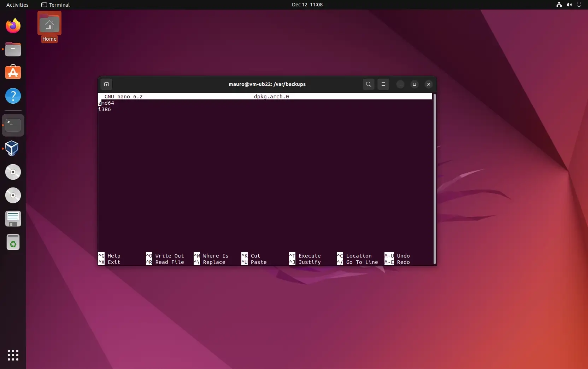Show the Applications grid
Screen dimensions: 588x369
pyautogui.click(x=13, y=355)
